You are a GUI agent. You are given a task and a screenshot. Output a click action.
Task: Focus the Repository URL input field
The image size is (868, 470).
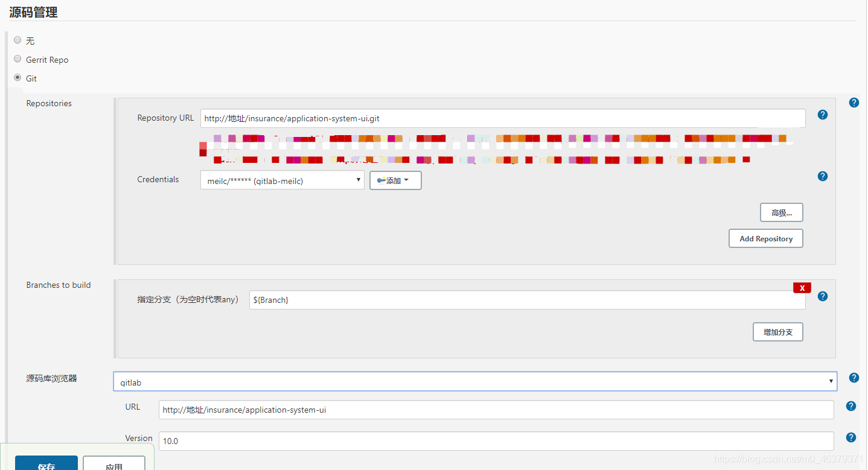point(503,118)
